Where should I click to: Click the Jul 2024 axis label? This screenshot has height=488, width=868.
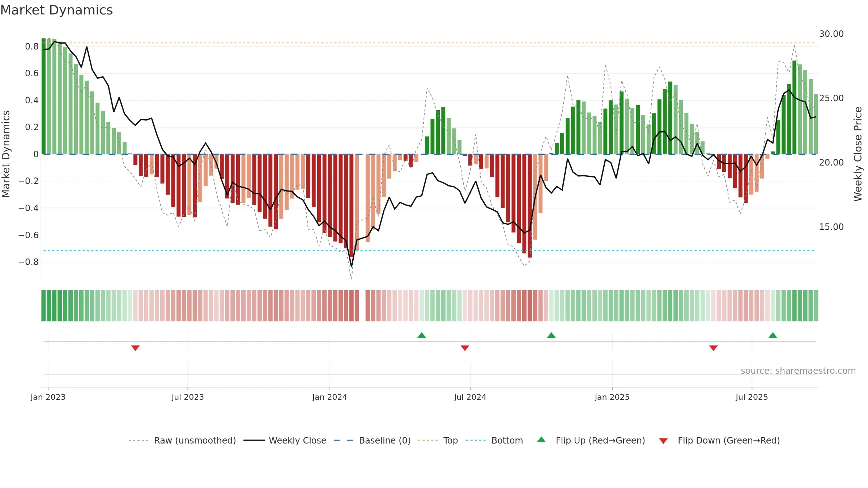pyautogui.click(x=470, y=397)
